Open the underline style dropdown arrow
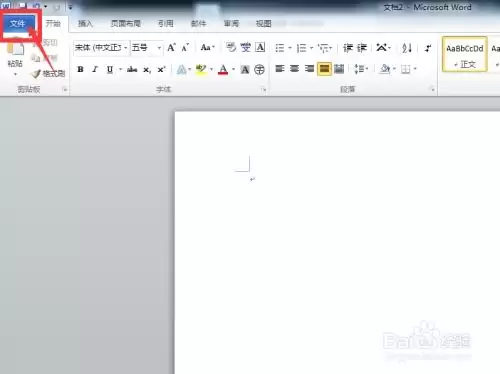Screen dimensions: 500x374 120,69
